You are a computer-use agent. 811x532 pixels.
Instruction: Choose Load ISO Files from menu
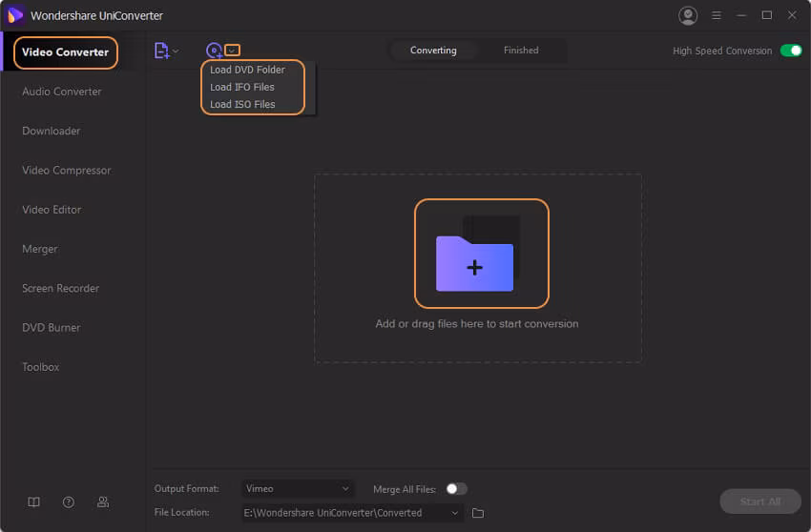pyautogui.click(x=242, y=104)
